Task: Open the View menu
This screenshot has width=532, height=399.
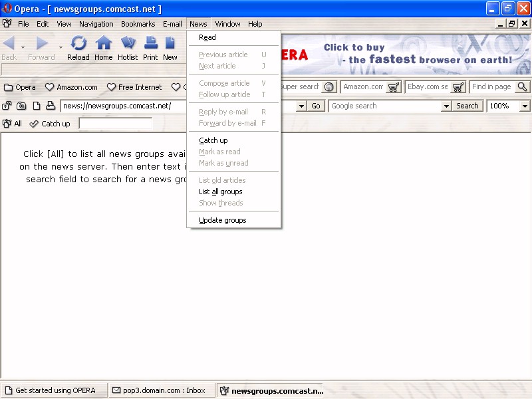Action: [64, 24]
